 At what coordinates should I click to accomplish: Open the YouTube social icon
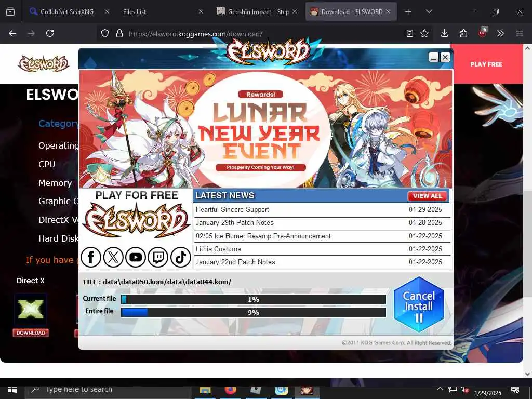click(136, 257)
